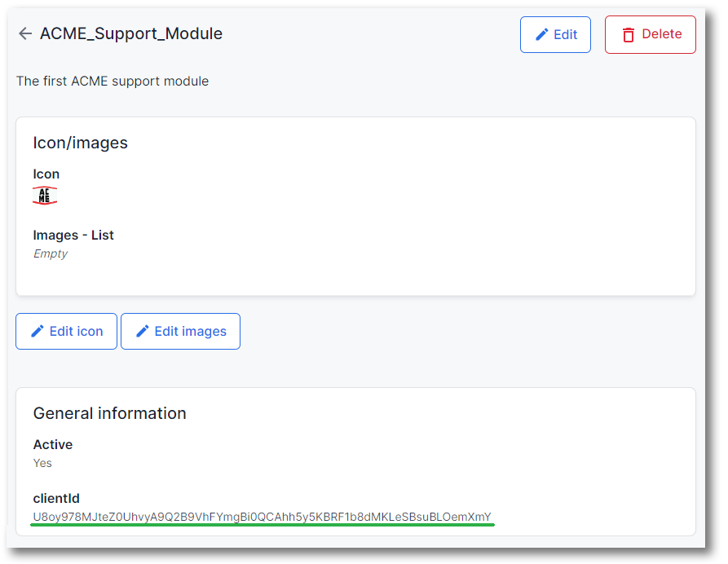Click the pencil icon in Edit button

(x=542, y=34)
